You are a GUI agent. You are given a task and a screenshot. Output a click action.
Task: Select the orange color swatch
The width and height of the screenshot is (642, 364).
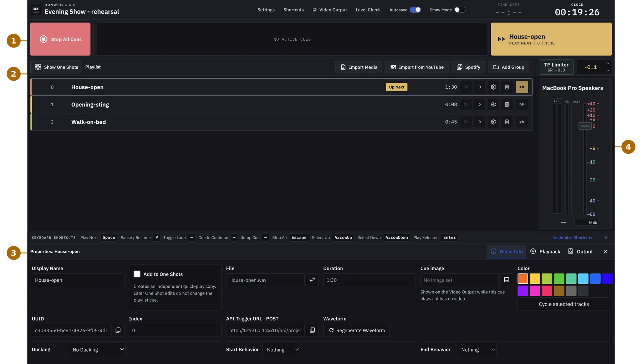point(523,279)
